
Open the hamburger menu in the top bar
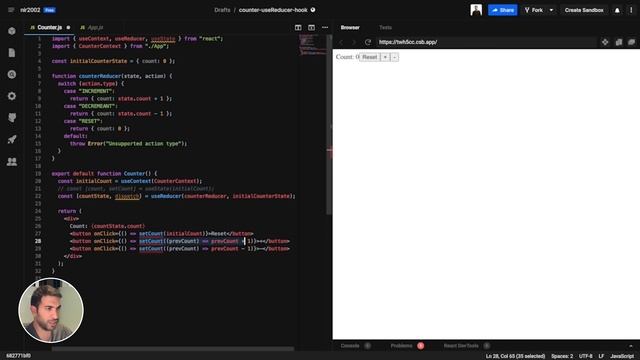pyautogui.click(x=11, y=10)
